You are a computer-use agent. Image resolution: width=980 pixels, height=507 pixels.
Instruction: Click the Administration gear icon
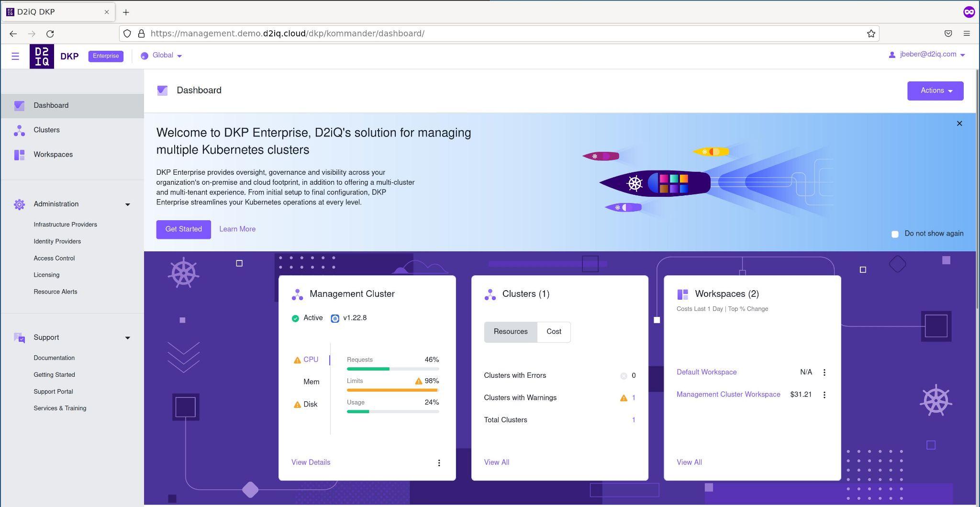[19, 204]
